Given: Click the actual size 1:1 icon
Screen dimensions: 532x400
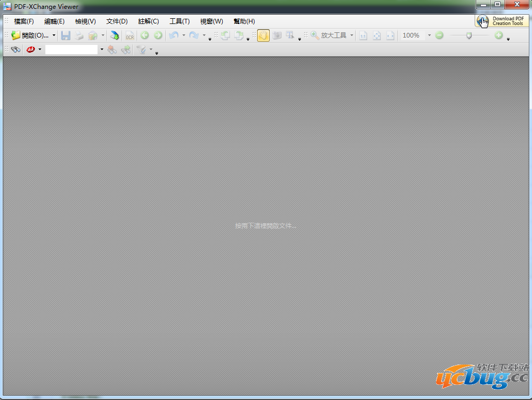Looking at the screenshot, I should (x=363, y=35).
